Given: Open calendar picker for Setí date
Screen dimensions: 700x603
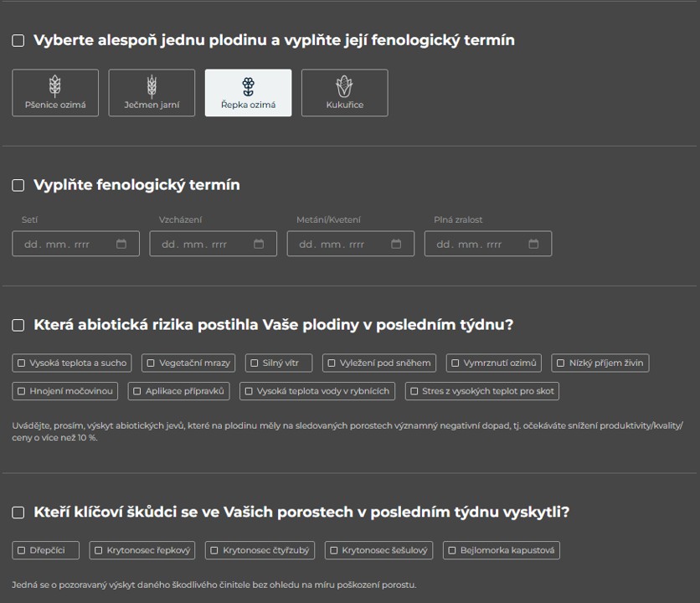Looking at the screenshot, I should click(x=121, y=244).
